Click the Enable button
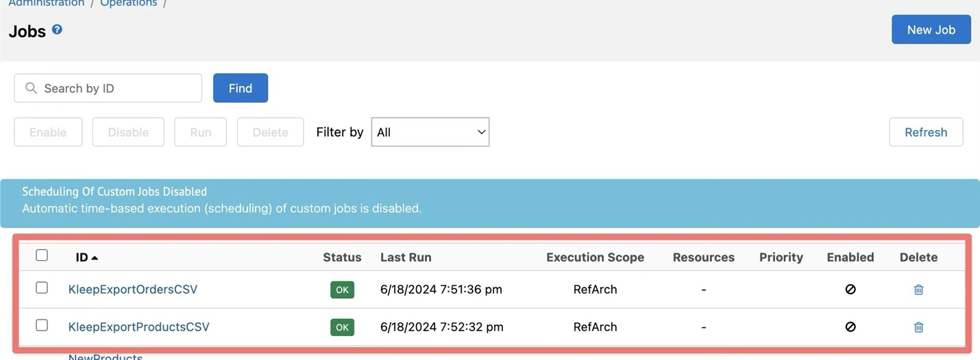The width and height of the screenshot is (980, 360). (48, 132)
